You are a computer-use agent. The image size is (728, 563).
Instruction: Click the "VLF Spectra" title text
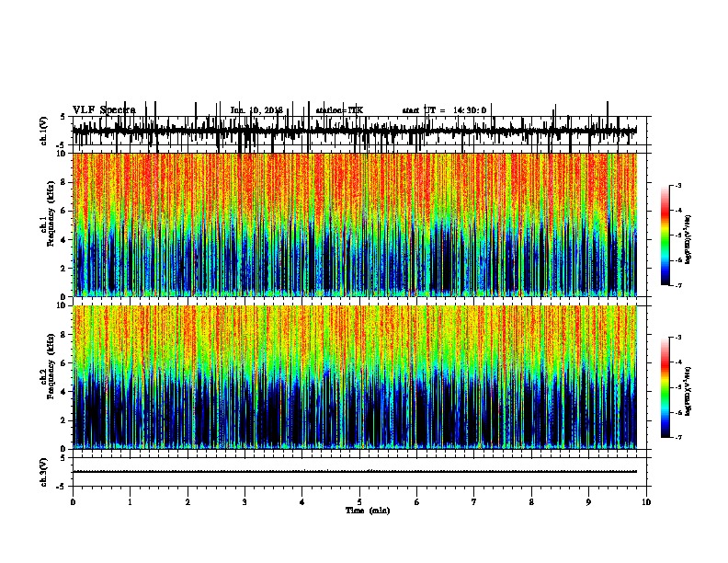click(x=104, y=109)
